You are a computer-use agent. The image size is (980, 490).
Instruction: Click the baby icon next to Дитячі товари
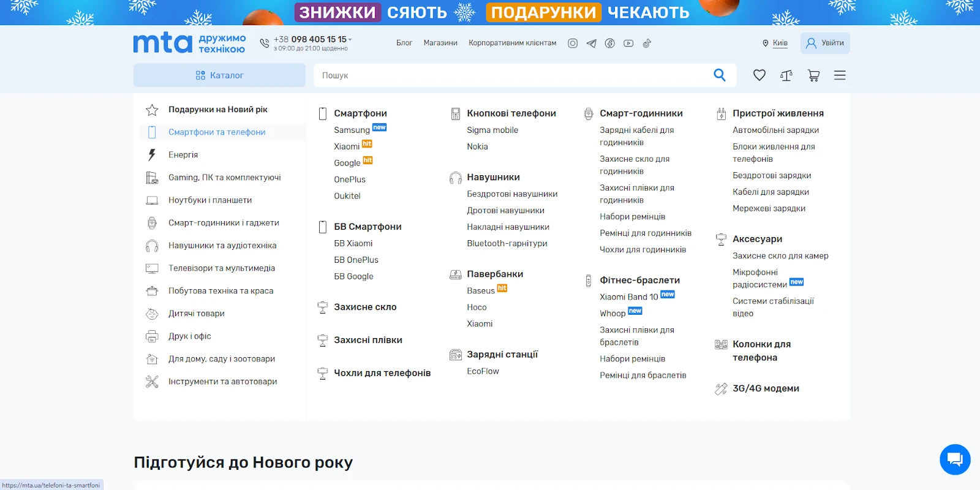tap(152, 314)
